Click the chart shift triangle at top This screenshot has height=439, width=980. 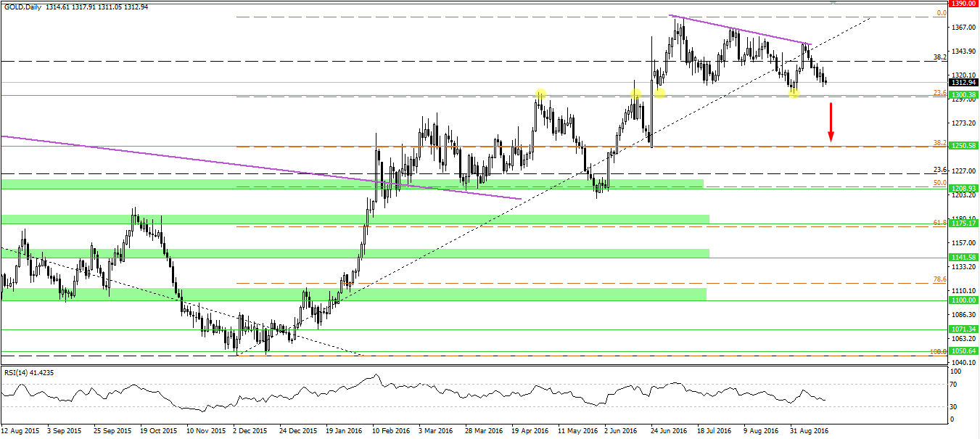(833, 3)
